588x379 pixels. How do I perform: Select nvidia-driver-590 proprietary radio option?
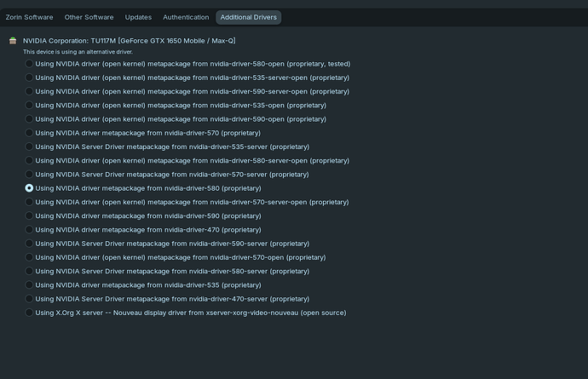pyautogui.click(x=29, y=216)
